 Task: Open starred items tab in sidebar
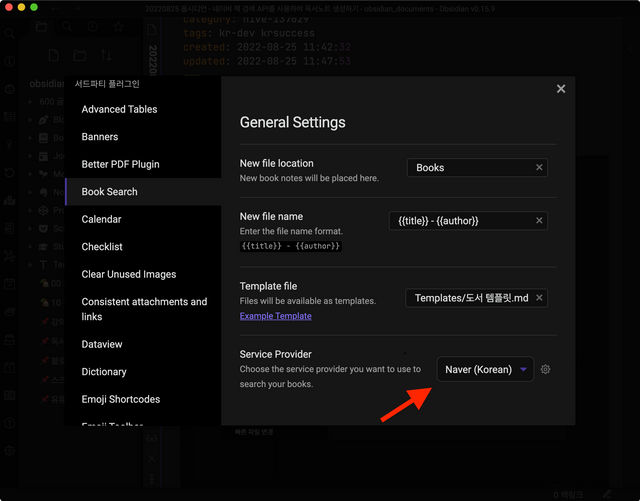(x=118, y=27)
